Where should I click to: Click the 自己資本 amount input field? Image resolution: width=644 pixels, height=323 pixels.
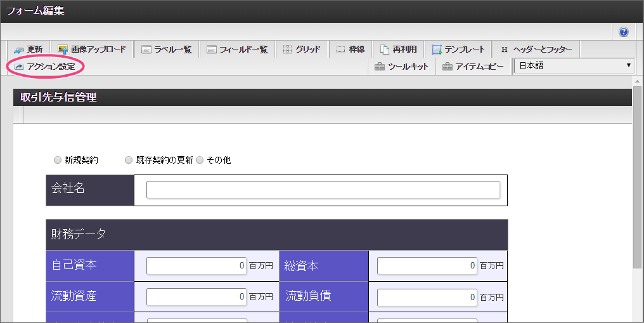pyautogui.click(x=196, y=266)
